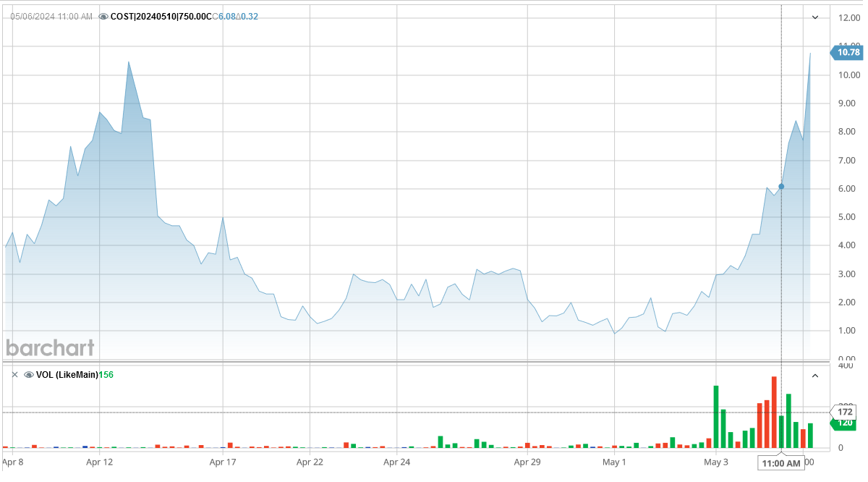The image size is (868, 482).
Task: Click the COST|20240510|750.00C symbol label
Action: (161, 16)
